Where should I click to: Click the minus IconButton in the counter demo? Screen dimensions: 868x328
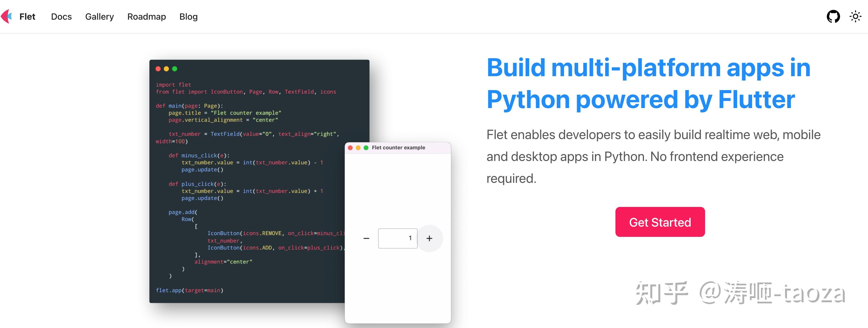[x=366, y=238]
